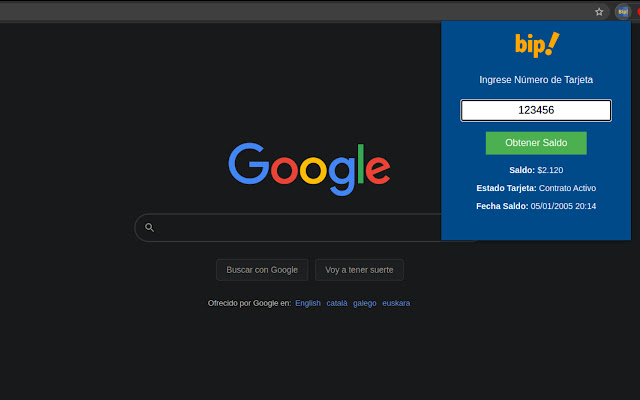
Task: Switch Google language to català
Action: point(337,303)
